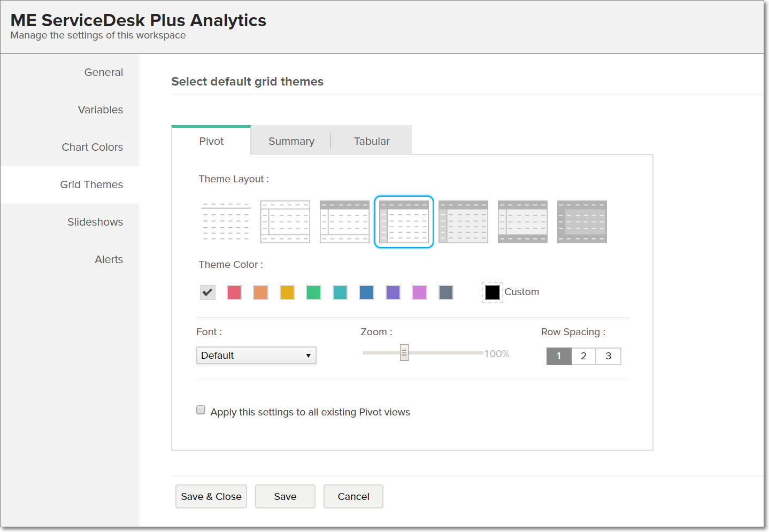
Task: Open the Font Default dropdown
Action: (256, 356)
